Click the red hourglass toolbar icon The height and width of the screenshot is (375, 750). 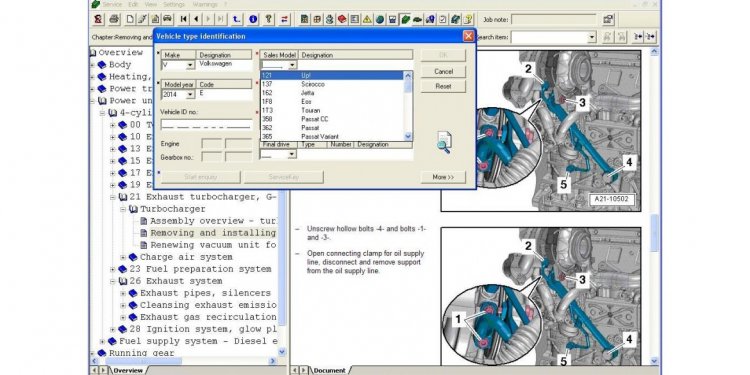pyautogui.click(x=98, y=19)
